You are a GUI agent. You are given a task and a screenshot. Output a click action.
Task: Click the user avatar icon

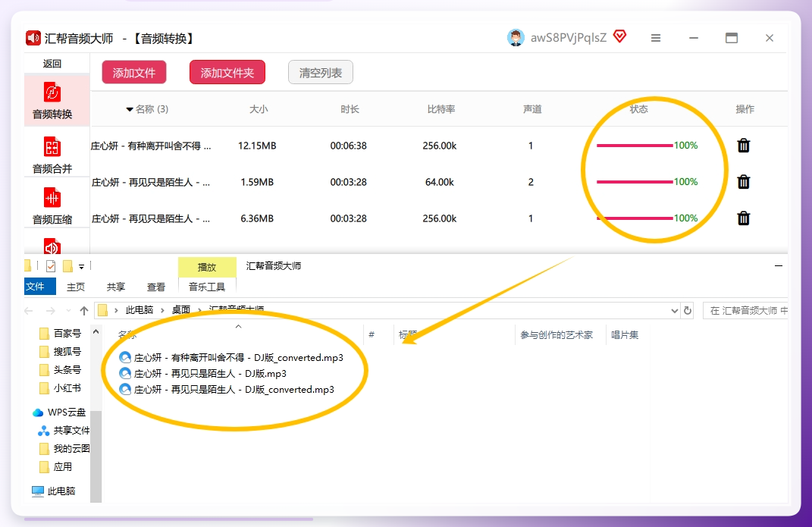(x=516, y=38)
